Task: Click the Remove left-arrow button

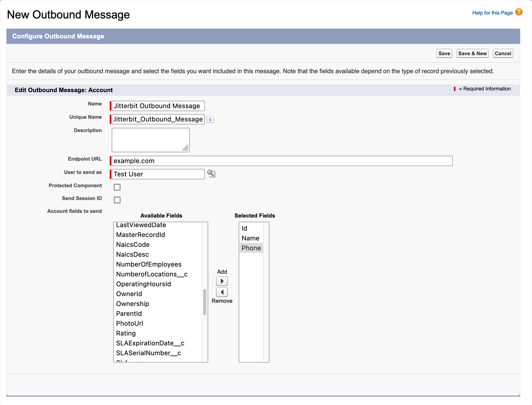Action: (x=221, y=292)
